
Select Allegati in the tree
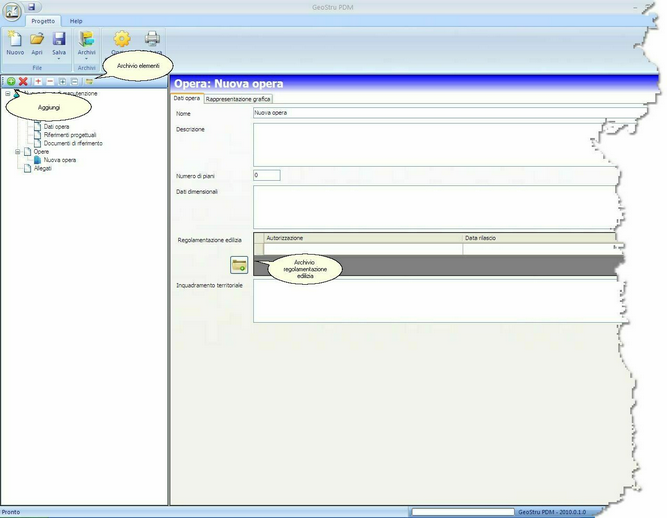click(x=43, y=168)
